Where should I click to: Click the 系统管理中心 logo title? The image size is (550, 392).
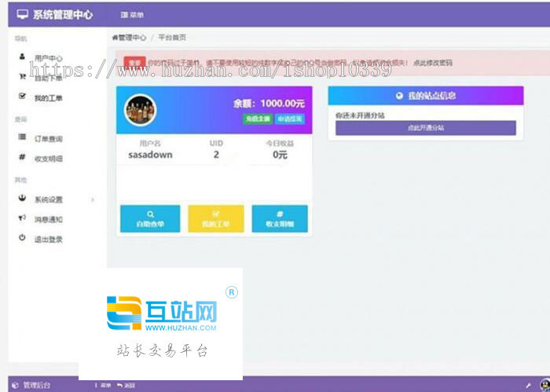(55, 14)
